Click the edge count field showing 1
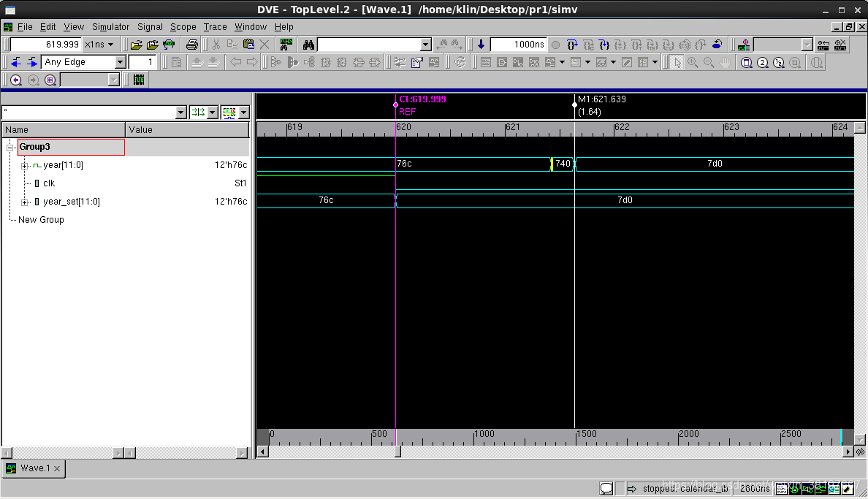The width and height of the screenshot is (868, 499). tap(142, 63)
